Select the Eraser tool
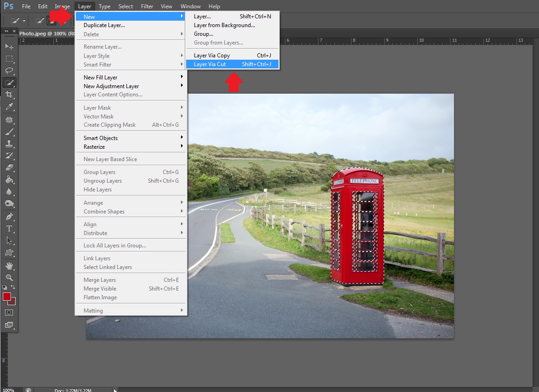539x392 pixels. click(x=9, y=168)
